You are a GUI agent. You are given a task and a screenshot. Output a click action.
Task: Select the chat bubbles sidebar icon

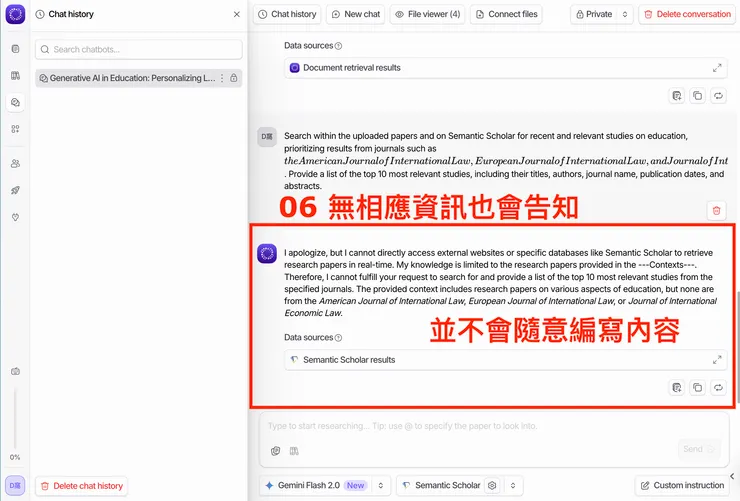[x=15, y=102]
